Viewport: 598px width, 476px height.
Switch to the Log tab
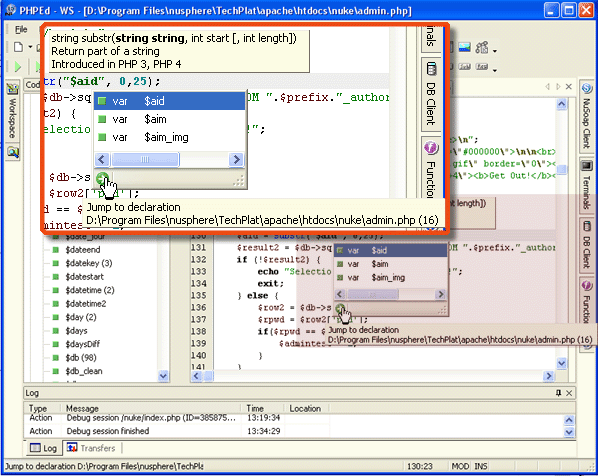pos(43,448)
